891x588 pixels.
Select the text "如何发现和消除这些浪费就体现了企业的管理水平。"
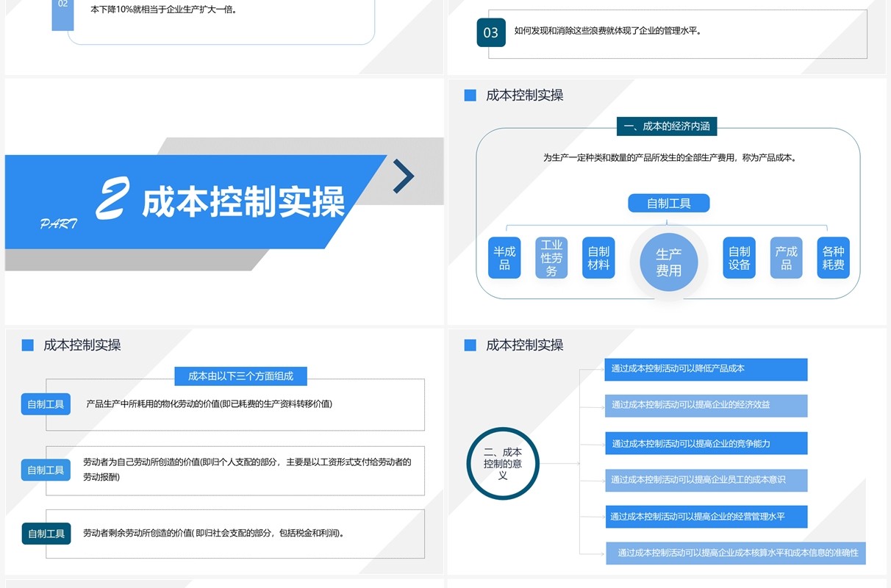click(x=608, y=31)
